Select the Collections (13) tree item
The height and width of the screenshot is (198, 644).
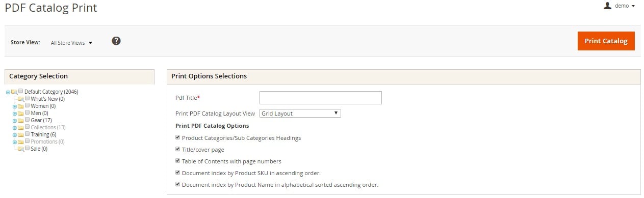(48, 127)
